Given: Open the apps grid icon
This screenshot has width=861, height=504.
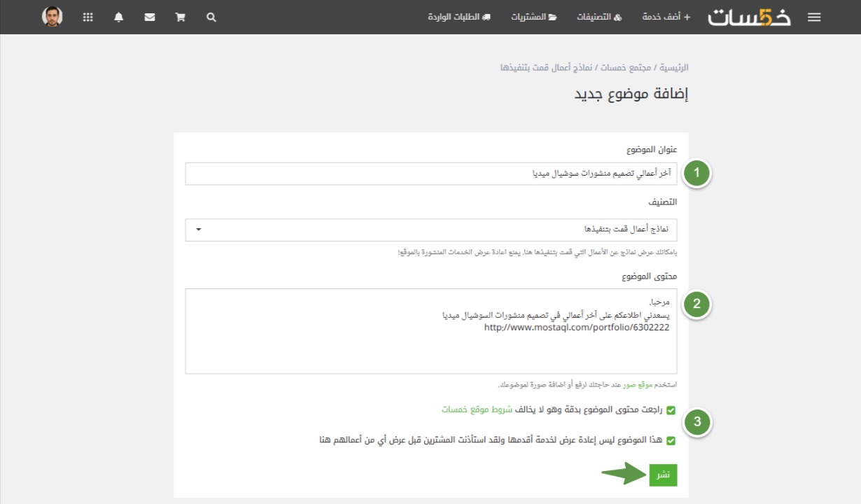Looking at the screenshot, I should pyautogui.click(x=87, y=17).
